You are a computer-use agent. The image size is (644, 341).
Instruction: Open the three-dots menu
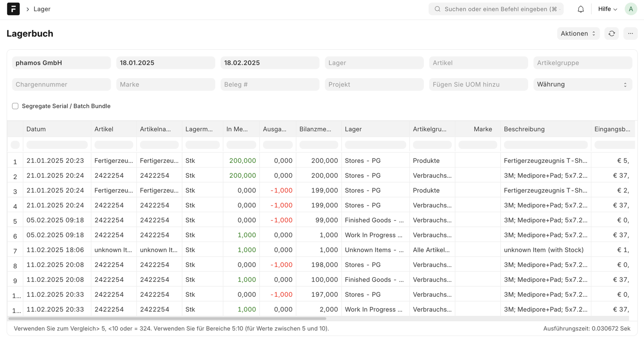(x=630, y=33)
